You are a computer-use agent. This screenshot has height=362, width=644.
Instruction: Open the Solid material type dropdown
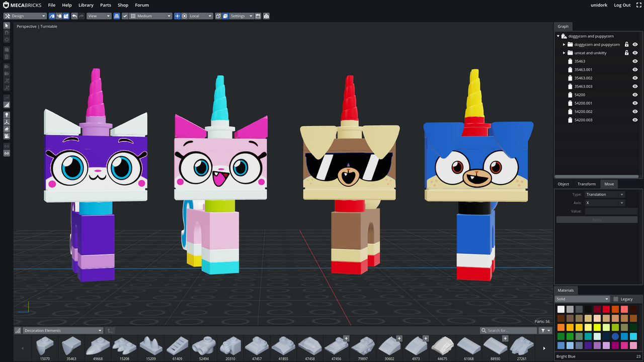coord(582,299)
